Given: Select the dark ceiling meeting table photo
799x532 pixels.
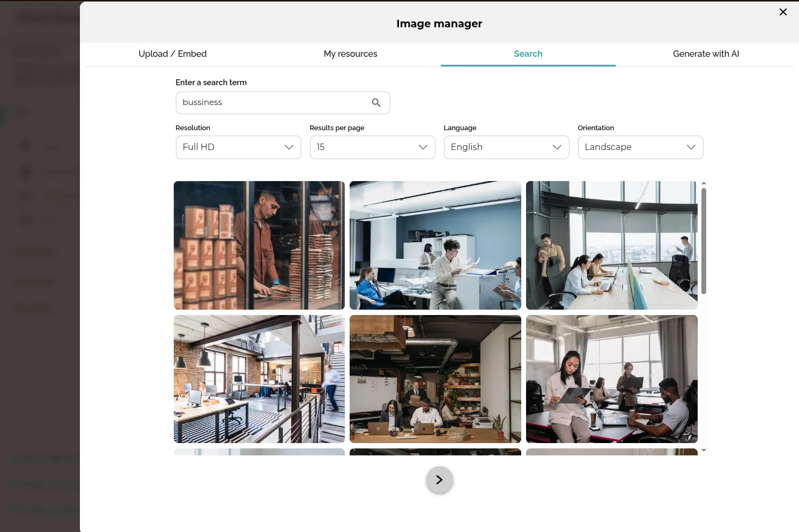Looking at the screenshot, I should tap(435, 379).
